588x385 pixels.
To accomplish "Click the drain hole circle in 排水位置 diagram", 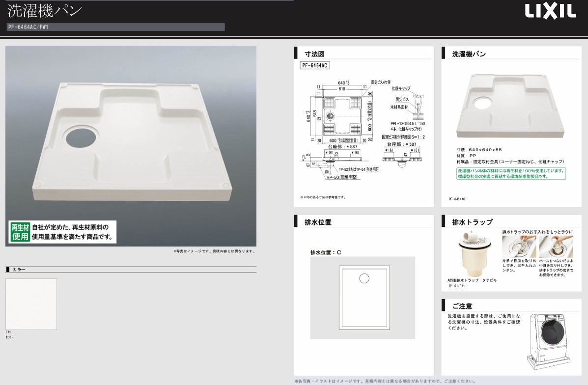I will click(364, 278).
